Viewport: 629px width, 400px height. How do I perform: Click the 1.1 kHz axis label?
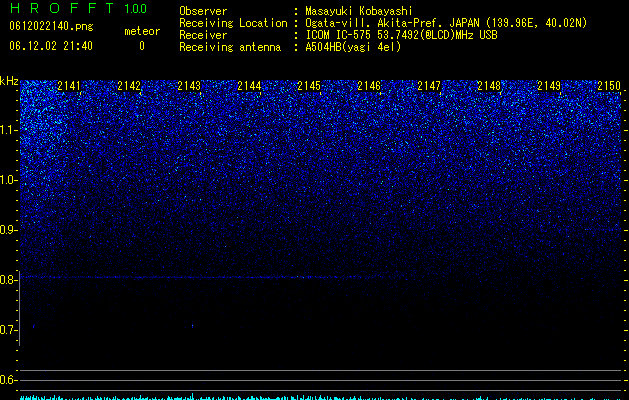click(8, 130)
